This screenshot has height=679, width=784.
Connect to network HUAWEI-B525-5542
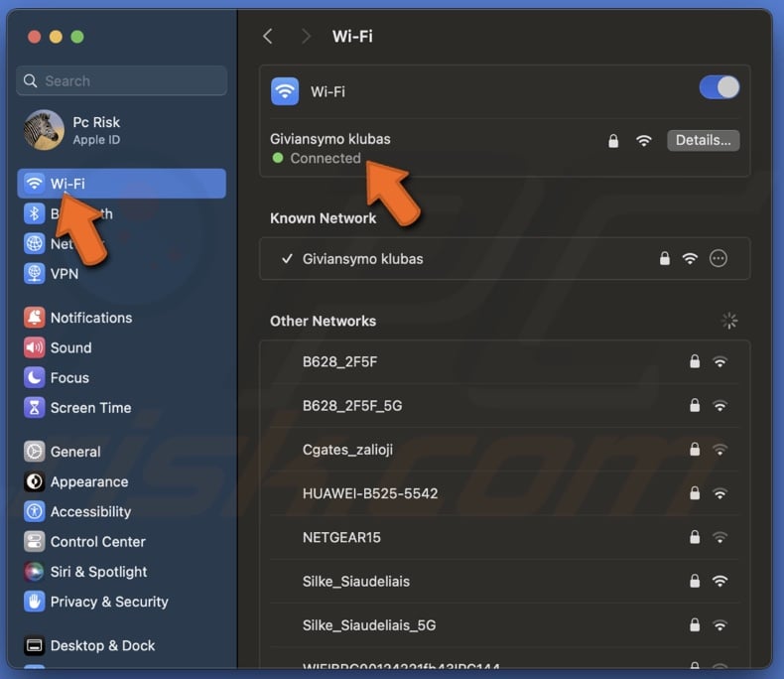coord(504,493)
